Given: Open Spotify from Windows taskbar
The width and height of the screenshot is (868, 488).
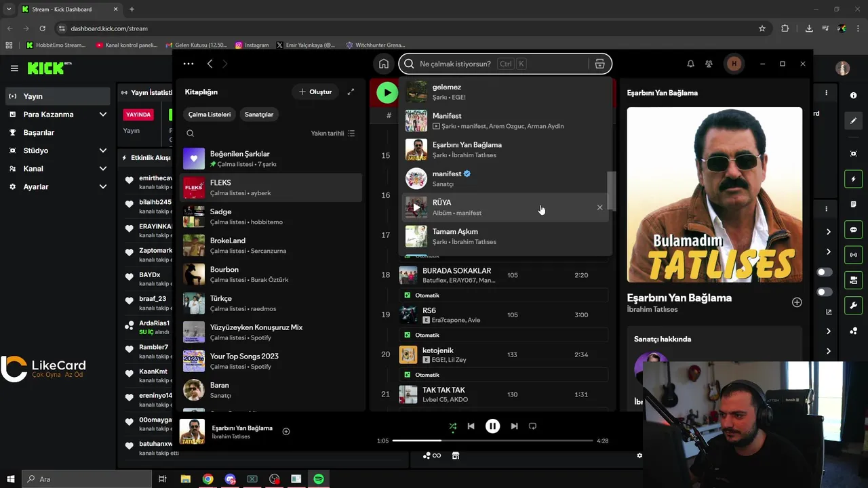Looking at the screenshot, I should click(x=319, y=479).
